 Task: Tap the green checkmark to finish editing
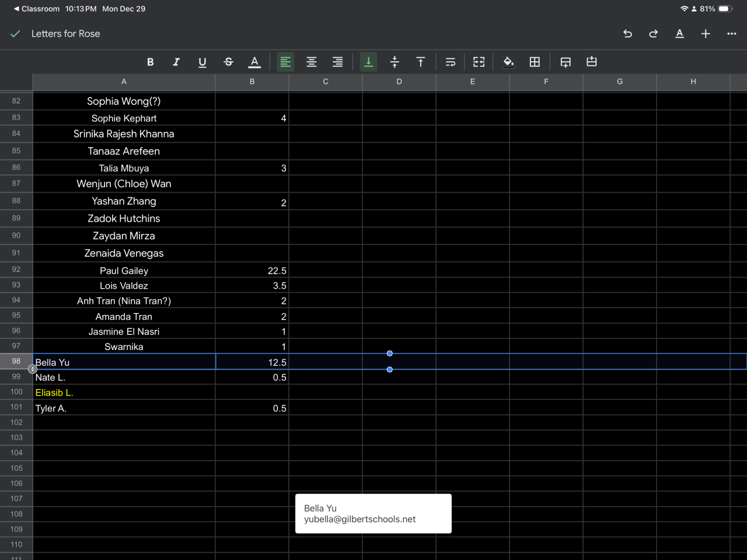(16, 34)
